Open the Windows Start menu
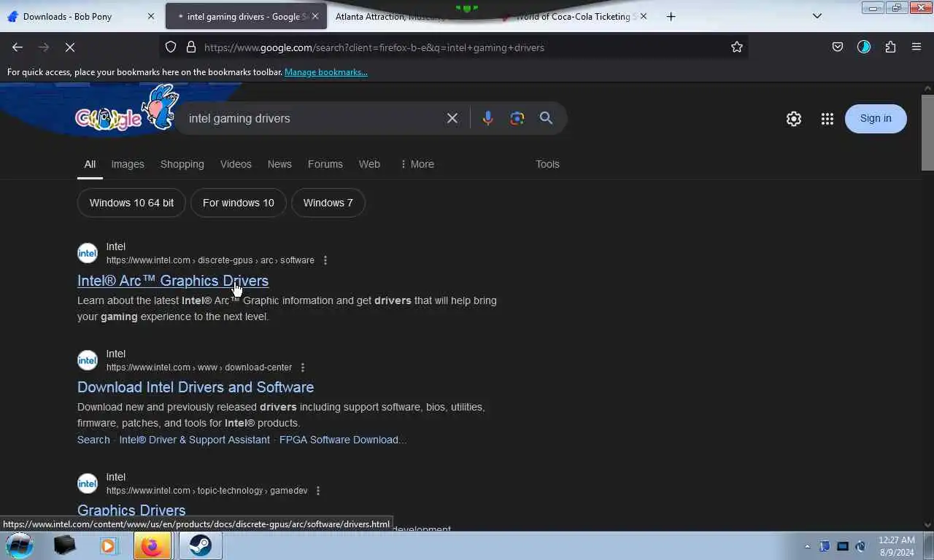The image size is (934, 560). (x=20, y=545)
